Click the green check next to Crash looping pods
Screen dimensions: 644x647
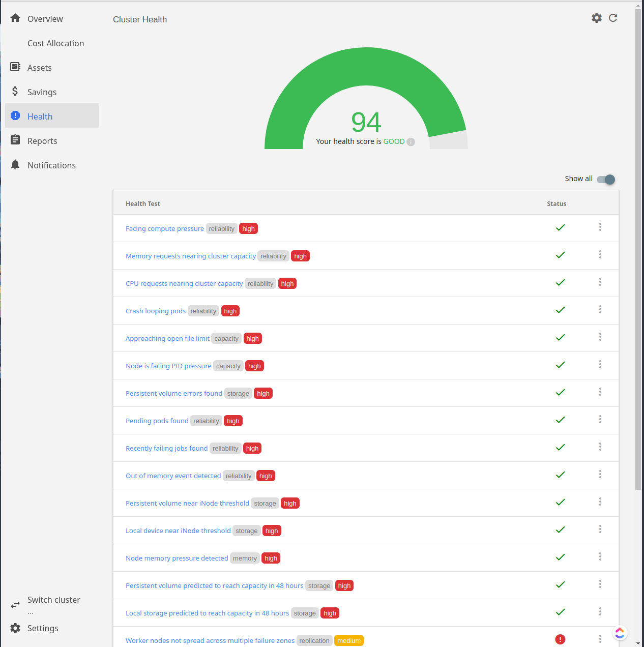point(560,310)
